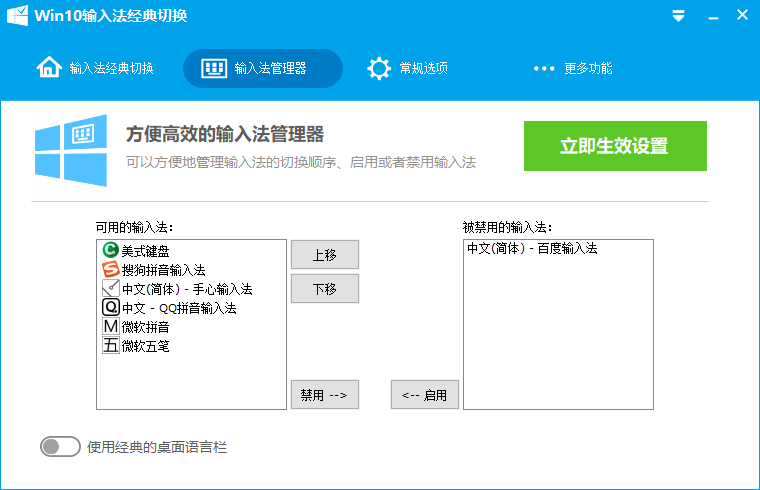Viewport: 760px width, 490px height.
Task: Click the 立即生效设置 green button
Action: pyautogui.click(x=615, y=146)
